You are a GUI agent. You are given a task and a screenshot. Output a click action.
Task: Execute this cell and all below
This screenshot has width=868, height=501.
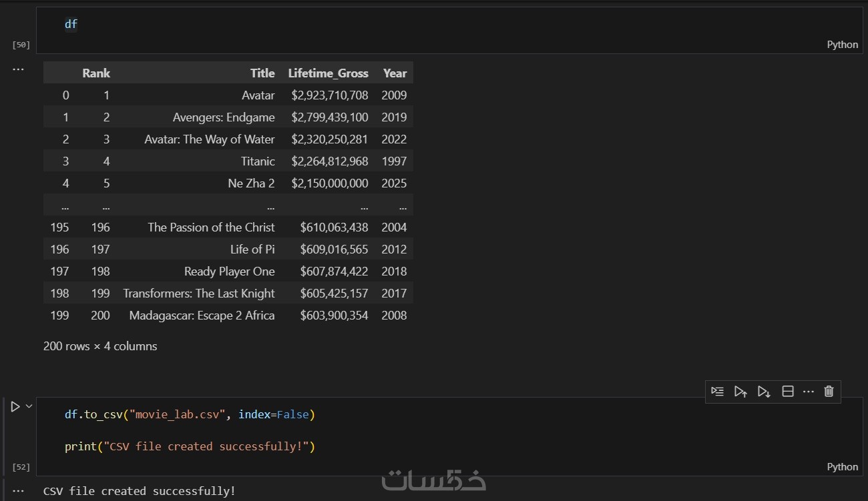point(764,392)
